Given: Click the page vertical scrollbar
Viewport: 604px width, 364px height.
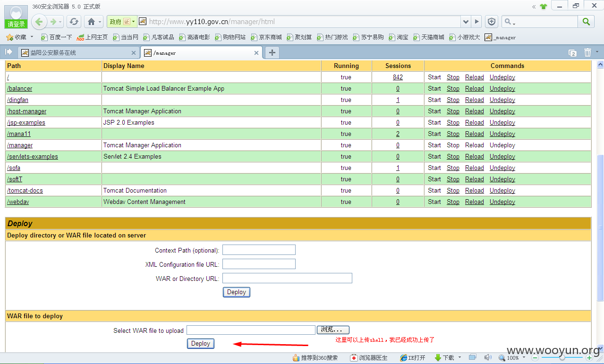Looking at the screenshot, I should tap(600, 227).
